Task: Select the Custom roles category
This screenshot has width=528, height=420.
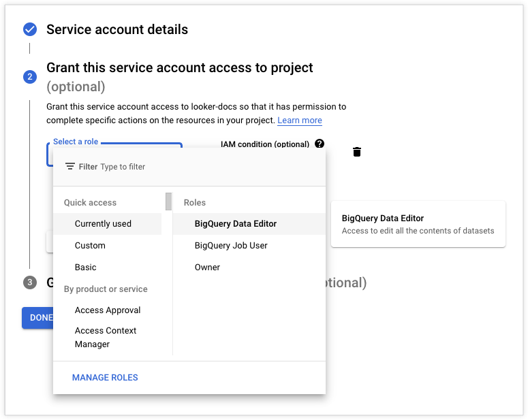Action: click(x=90, y=246)
